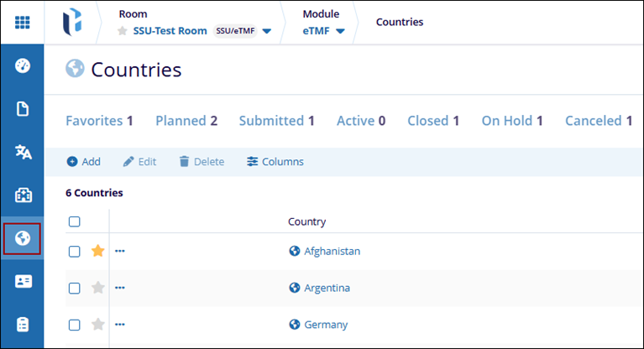Open the three-dot menu for Afghanistan
Image resolution: width=644 pixels, height=349 pixels.
click(119, 251)
